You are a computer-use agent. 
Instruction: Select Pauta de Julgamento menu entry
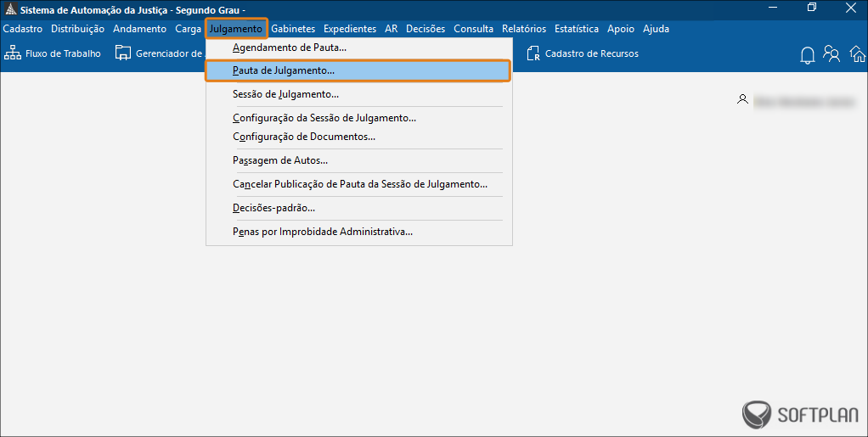[x=284, y=71]
